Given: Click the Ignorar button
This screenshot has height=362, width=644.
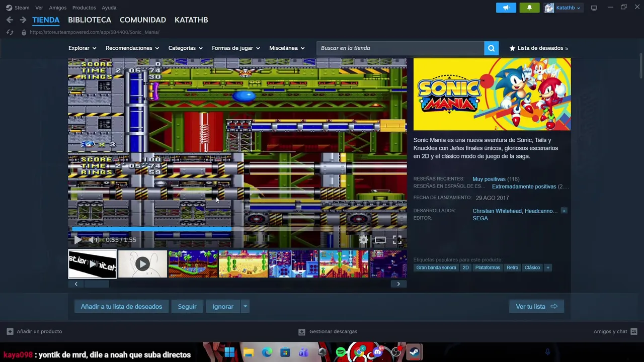Looking at the screenshot, I should (223, 307).
